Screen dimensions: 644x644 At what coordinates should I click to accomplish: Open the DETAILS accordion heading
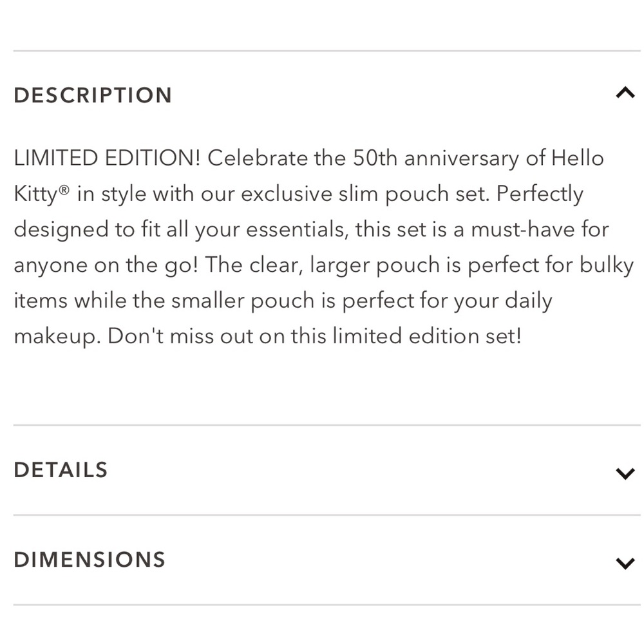tap(61, 470)
